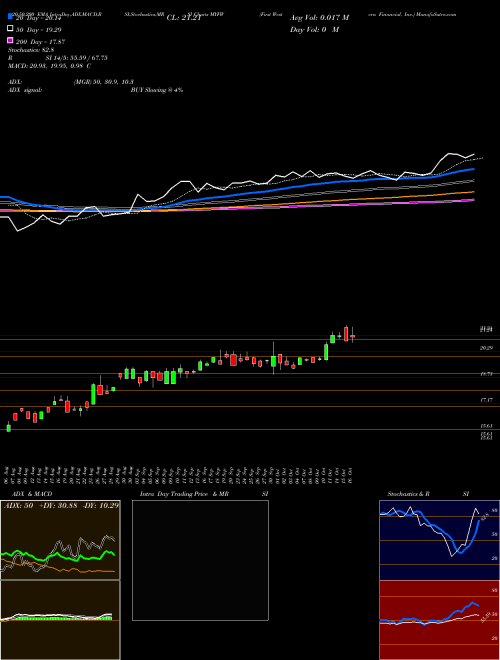Click the blue 20 Day EMA legend swatch
This screenshot has width=500, height=660.
point(10,17)
